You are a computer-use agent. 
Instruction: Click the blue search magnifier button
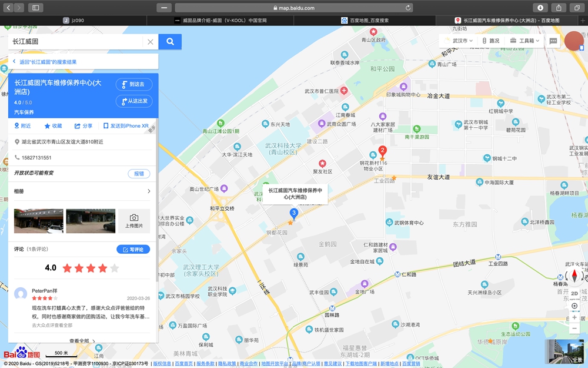pos(170,42)
